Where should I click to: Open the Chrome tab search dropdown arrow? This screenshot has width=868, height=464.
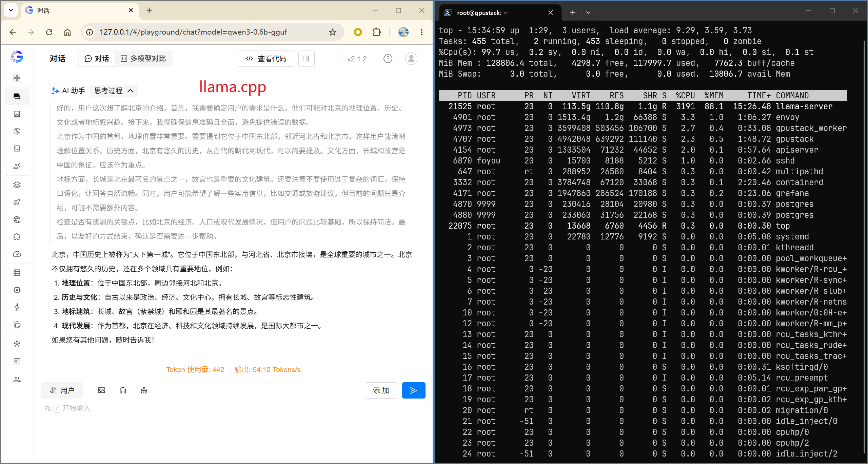point(11,10)
